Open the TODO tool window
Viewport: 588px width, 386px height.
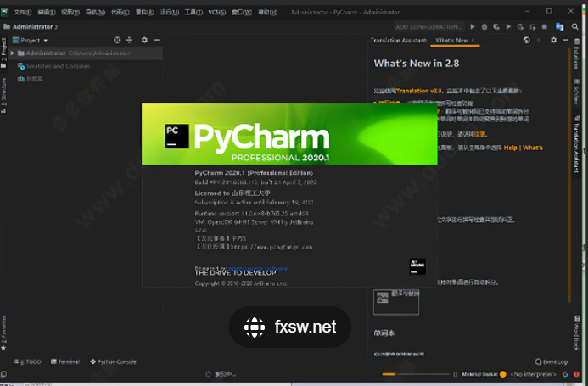29,361
